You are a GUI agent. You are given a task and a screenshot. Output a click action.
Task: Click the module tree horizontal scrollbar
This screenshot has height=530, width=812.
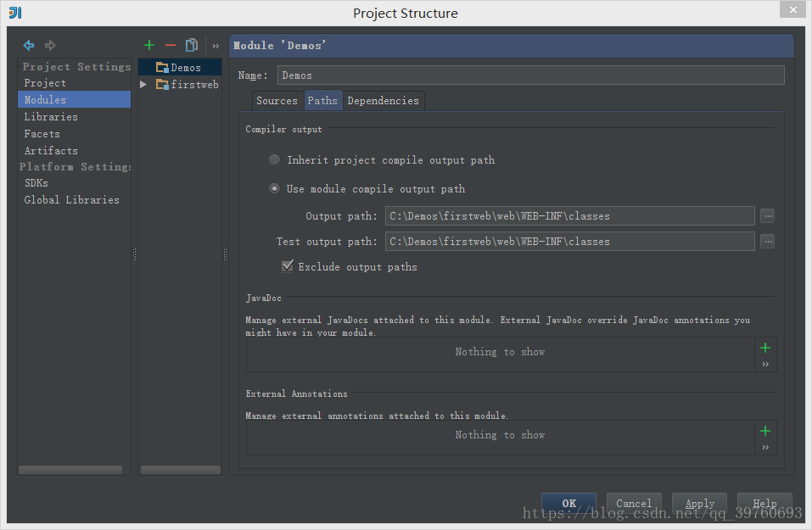[180, 470]
